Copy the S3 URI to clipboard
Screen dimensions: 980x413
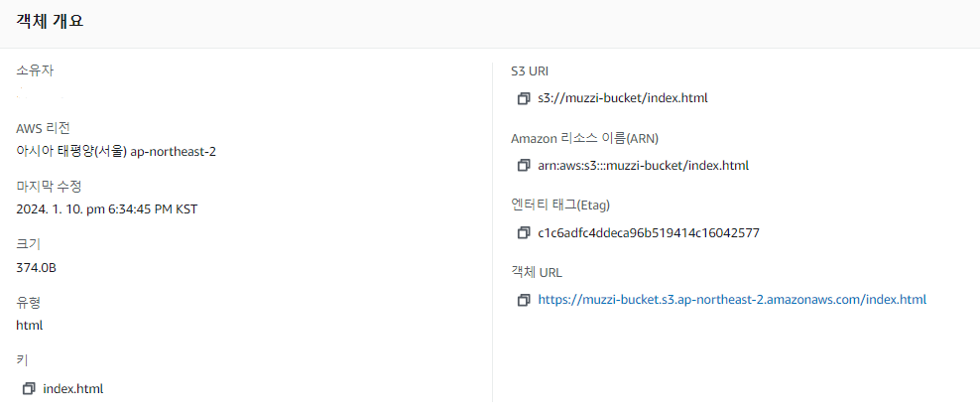pos(524,99)
